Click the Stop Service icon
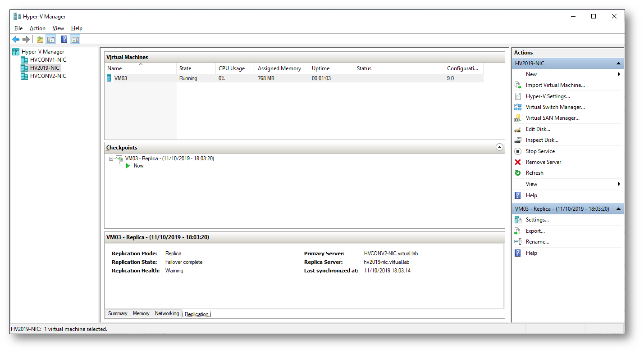644x353 pixels. pos(518,151)
